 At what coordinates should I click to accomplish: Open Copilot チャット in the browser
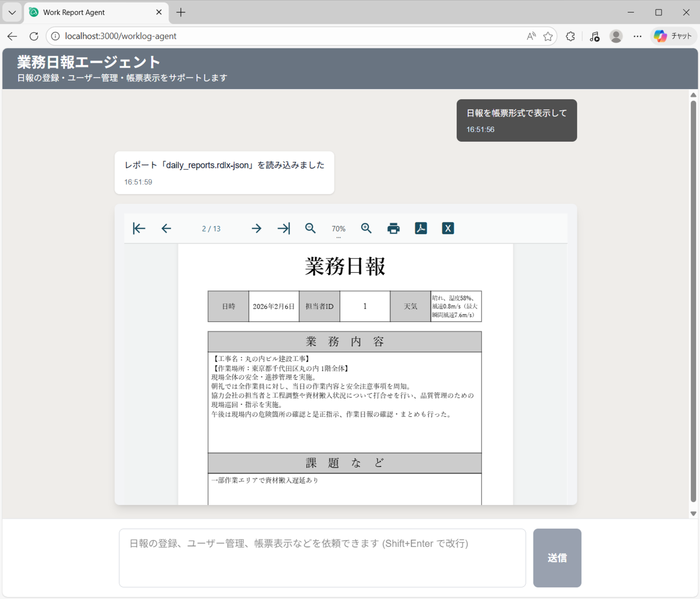pos(673,36)
